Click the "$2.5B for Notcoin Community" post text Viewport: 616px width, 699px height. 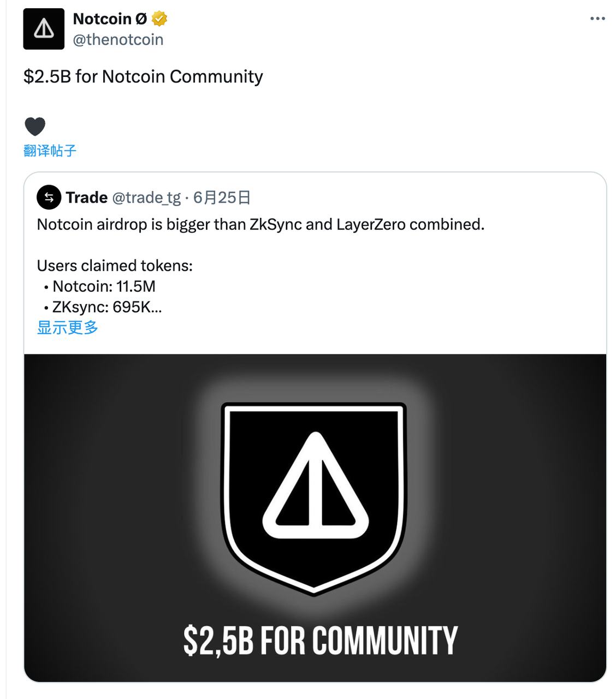tap(143, 76)
